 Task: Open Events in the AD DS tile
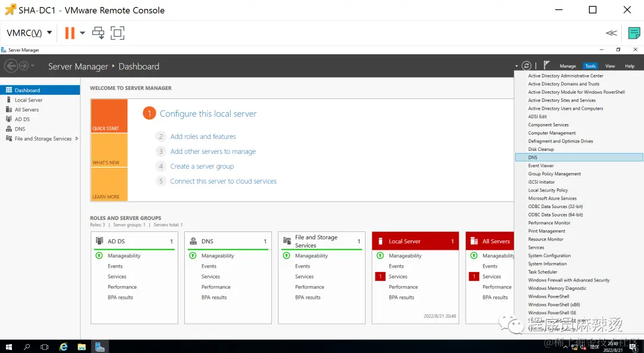(115, 267)
